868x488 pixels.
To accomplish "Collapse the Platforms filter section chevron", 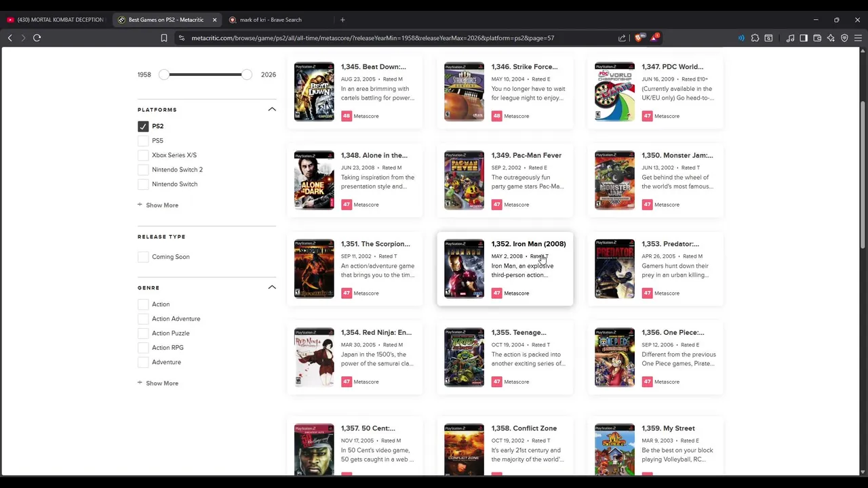I will (x=272, y=109).
